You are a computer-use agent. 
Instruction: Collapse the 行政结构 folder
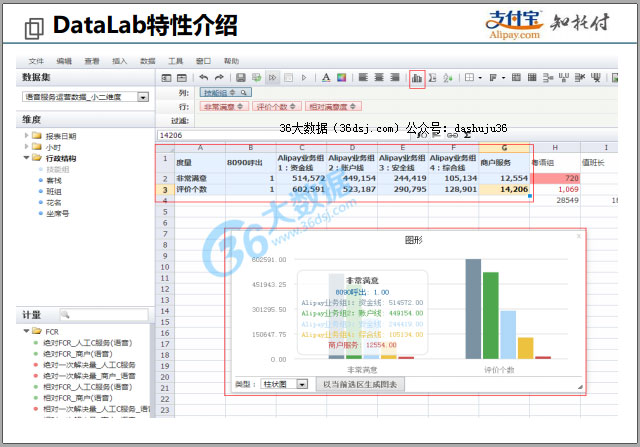(27, 158)
